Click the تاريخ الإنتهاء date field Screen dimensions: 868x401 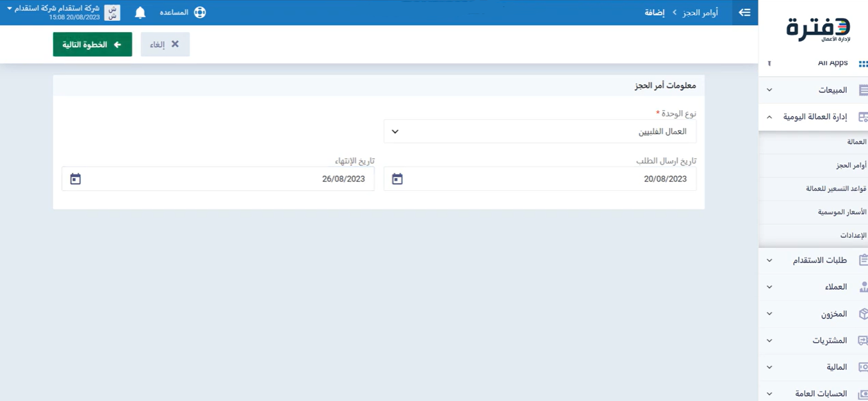point(218,179)
